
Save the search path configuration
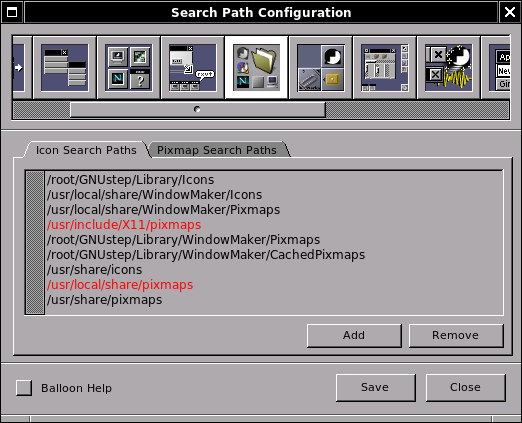click(375, 387)
